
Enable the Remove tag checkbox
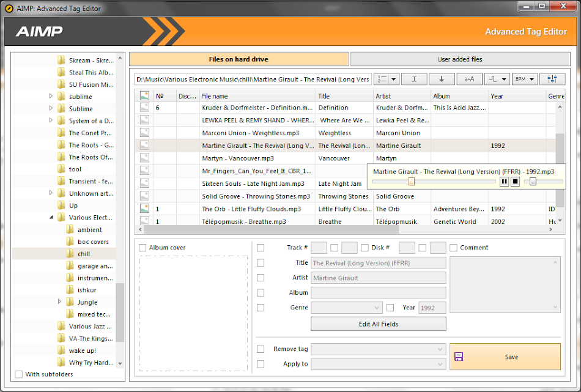[261, 349]
